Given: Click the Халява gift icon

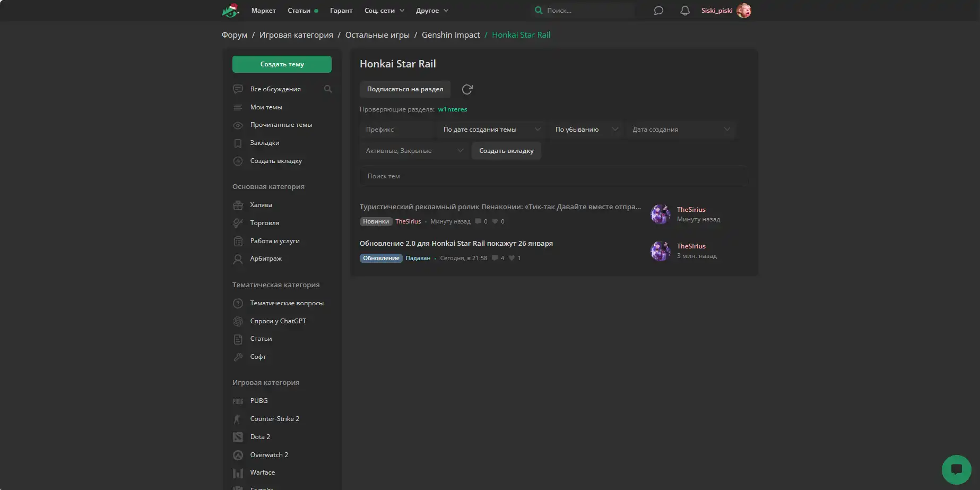Looking at the screenshot, I should point(238,205).
